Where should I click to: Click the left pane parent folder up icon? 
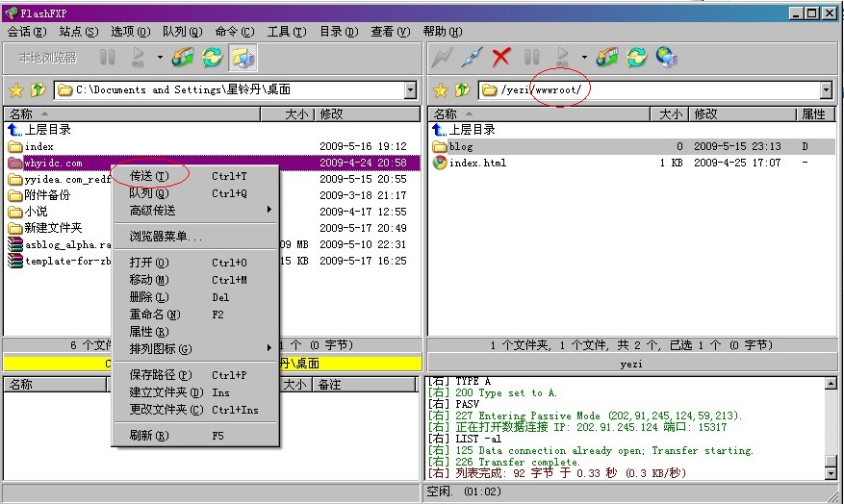tap(38, 89)
